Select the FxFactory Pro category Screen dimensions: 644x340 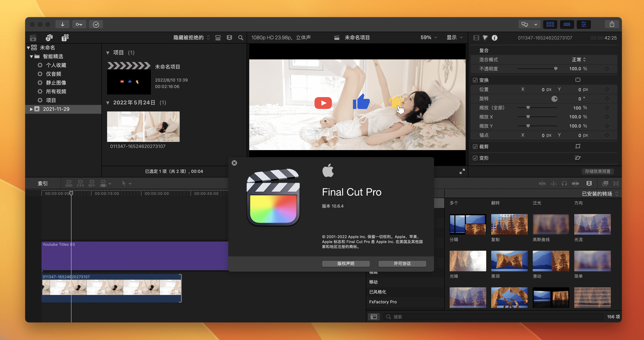[383, 302]
